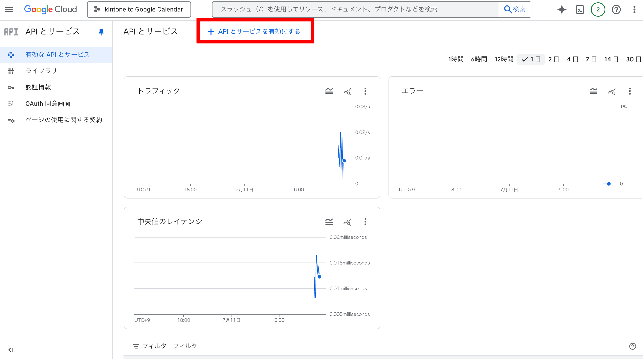Click the 0.02milliseconds axis label

pyautogui.click(x=348, y=237)
